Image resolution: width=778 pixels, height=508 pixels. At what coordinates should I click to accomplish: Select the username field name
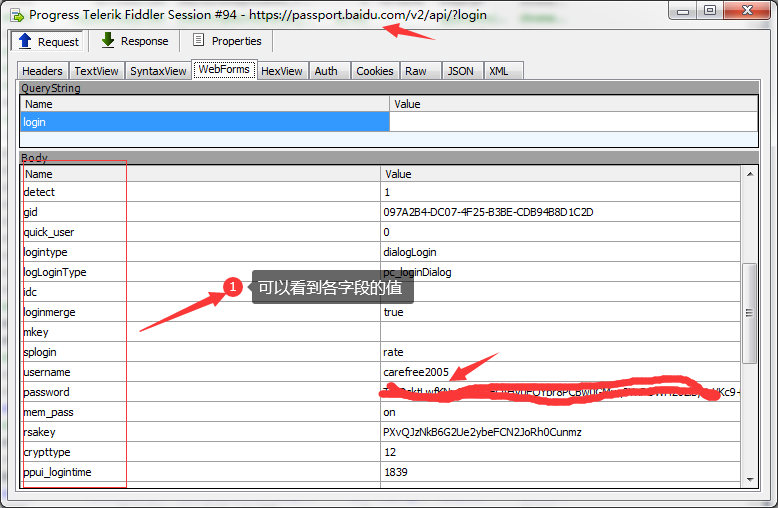point(47,372)
